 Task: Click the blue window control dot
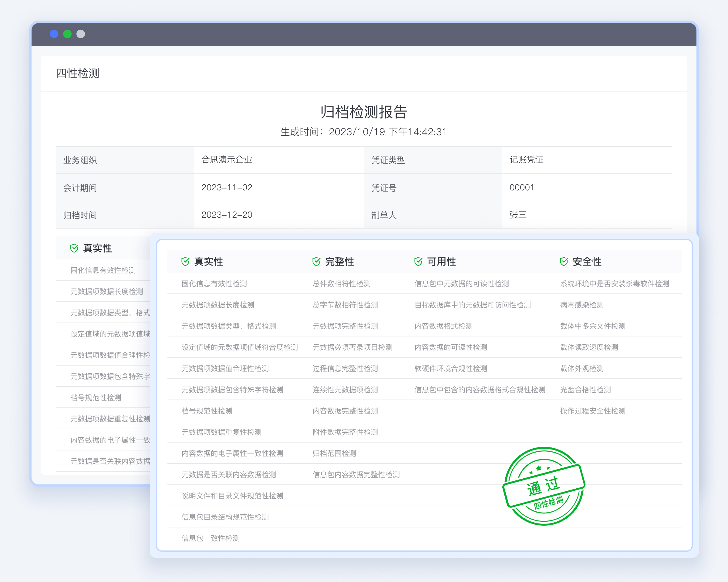click(54, 34)
